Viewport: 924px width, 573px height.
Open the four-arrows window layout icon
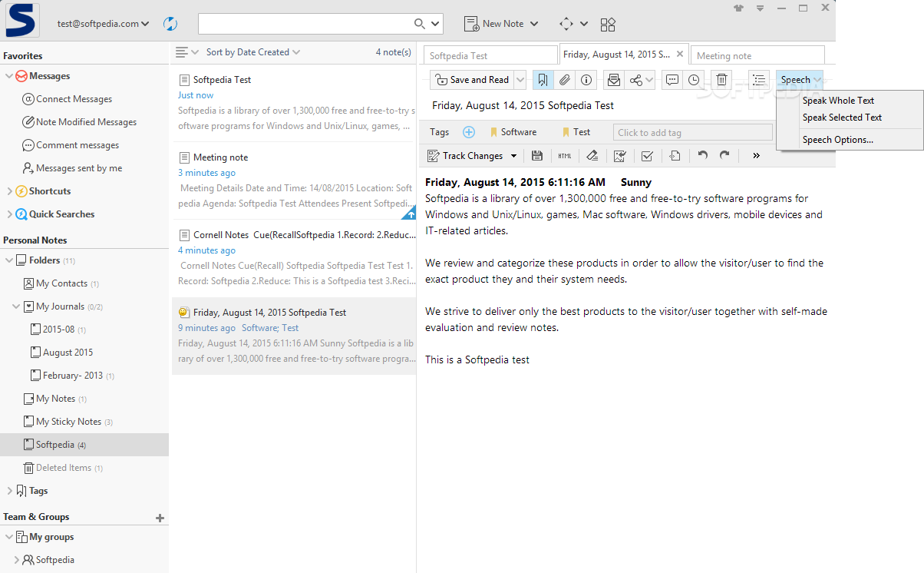pyautogui.click(x=566, y=24)
